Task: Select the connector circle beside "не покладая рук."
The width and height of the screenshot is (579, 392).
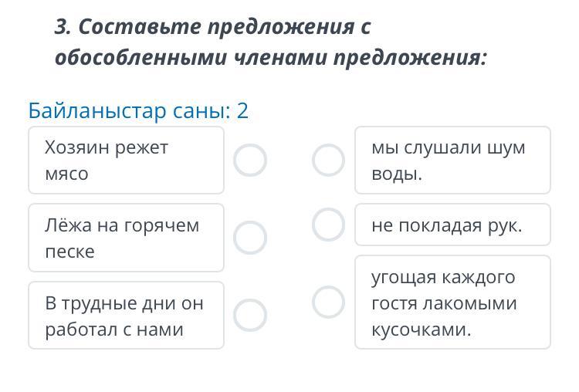Action: [328, 225]
